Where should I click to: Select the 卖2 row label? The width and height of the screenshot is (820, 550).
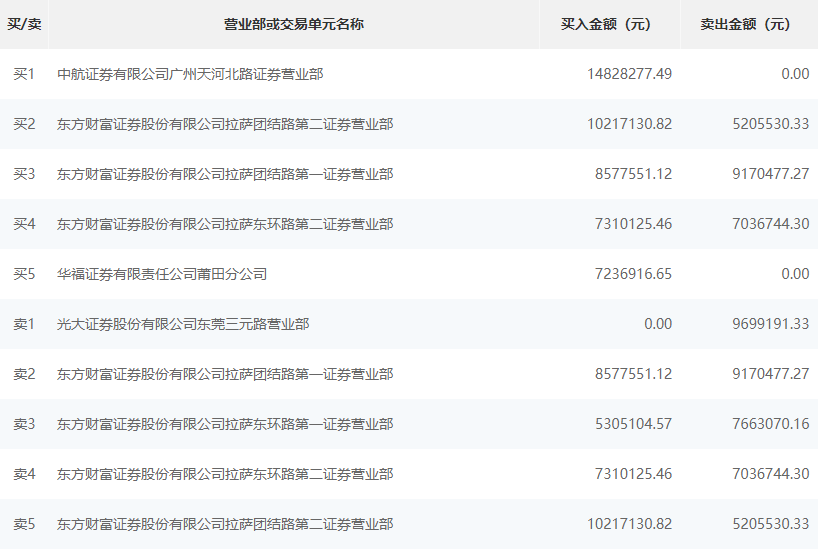[x=24, y=374]
